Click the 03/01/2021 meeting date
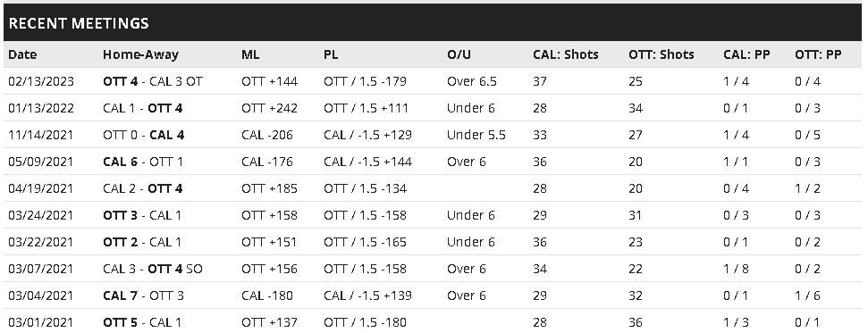868x333 pixels. pyautogui.click(x=41, y=322)
